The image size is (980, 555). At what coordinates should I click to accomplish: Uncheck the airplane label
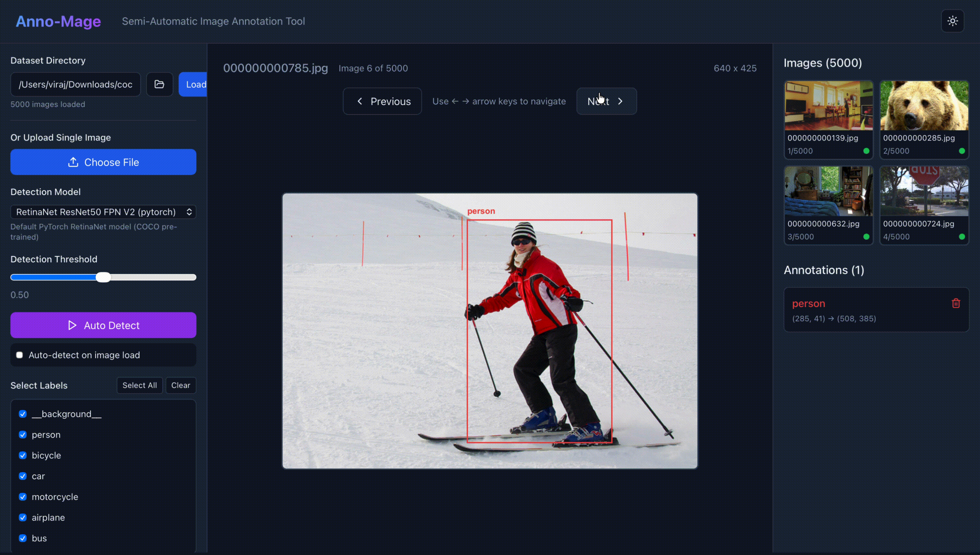[23, 518]
